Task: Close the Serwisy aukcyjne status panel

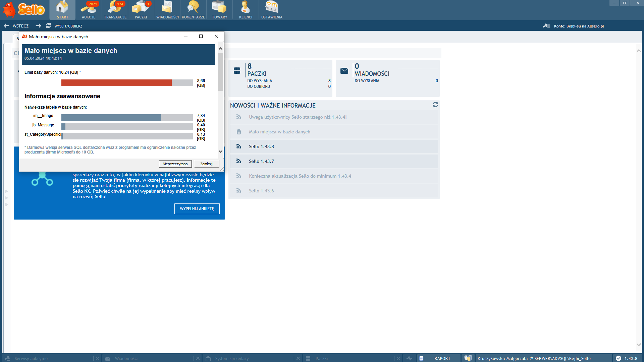Action: tap(97, 358)
